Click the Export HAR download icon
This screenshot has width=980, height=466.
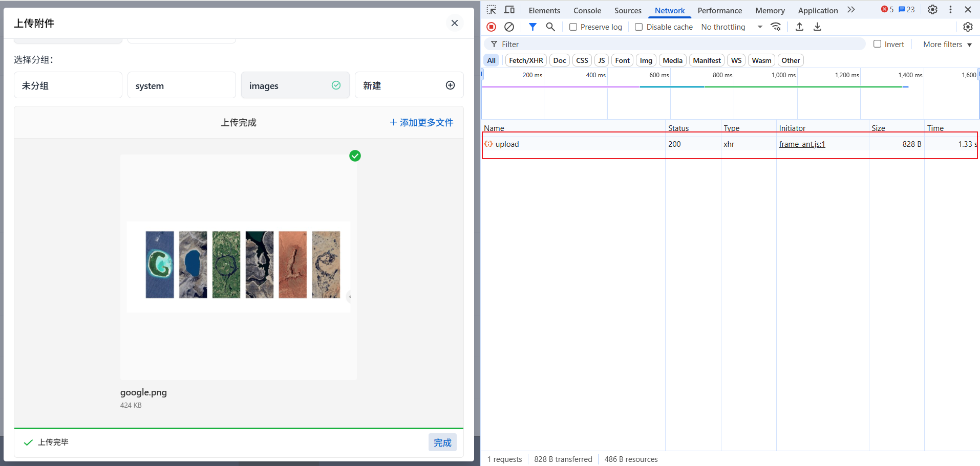pyautogui.click(x=818, y=27)
